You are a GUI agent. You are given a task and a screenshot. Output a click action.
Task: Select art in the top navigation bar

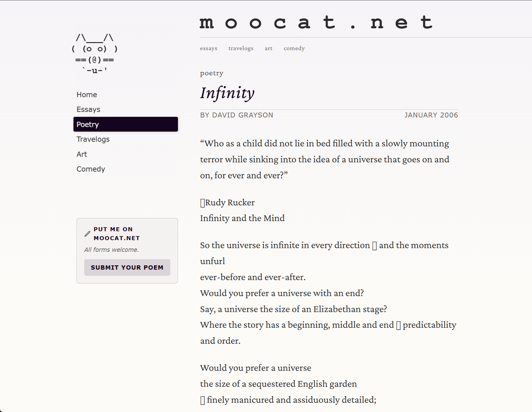[x=268, y=48]
